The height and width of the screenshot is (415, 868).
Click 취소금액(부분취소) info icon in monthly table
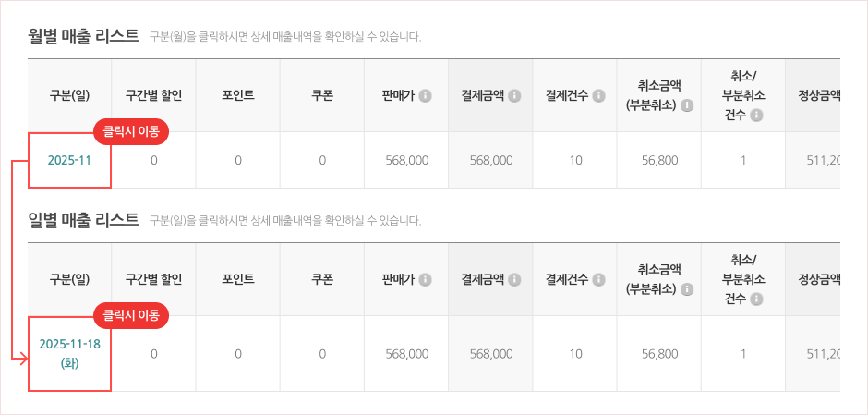[687, 105]
